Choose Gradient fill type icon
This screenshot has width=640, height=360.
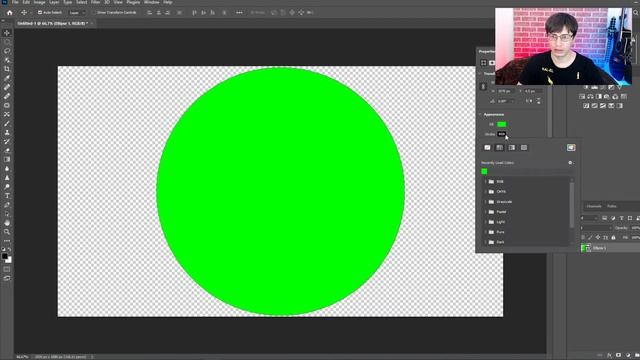512,148
